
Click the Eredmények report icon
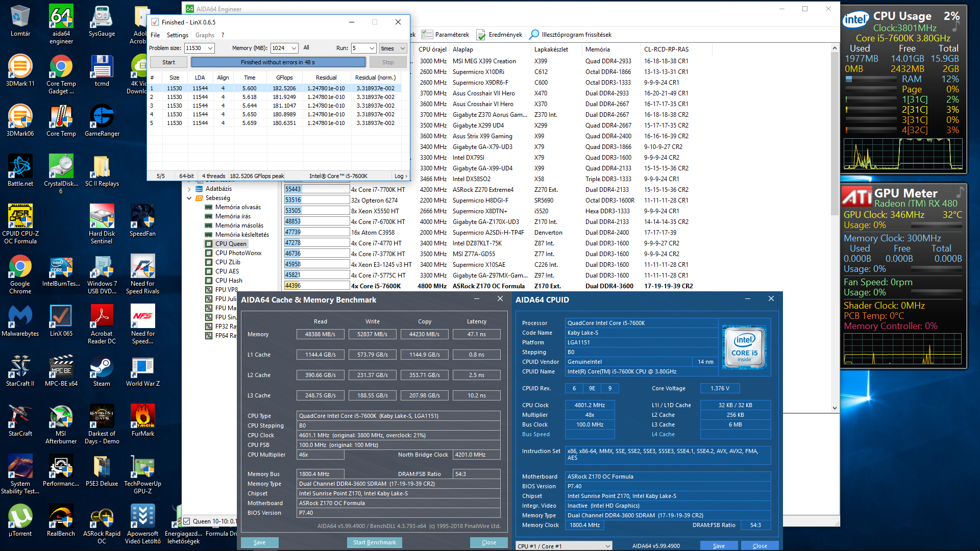click(x=481, y=35)
